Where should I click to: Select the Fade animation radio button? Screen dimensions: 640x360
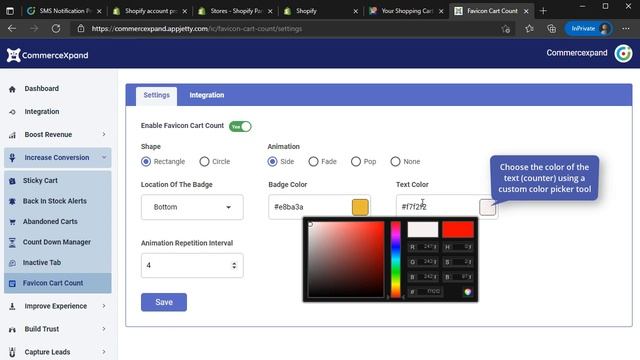tap(313, 162)
